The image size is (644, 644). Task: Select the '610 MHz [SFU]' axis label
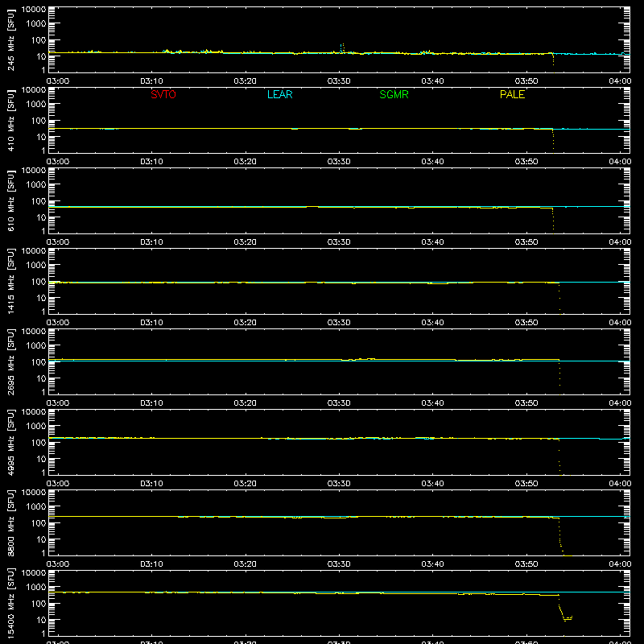pos(10,200)
